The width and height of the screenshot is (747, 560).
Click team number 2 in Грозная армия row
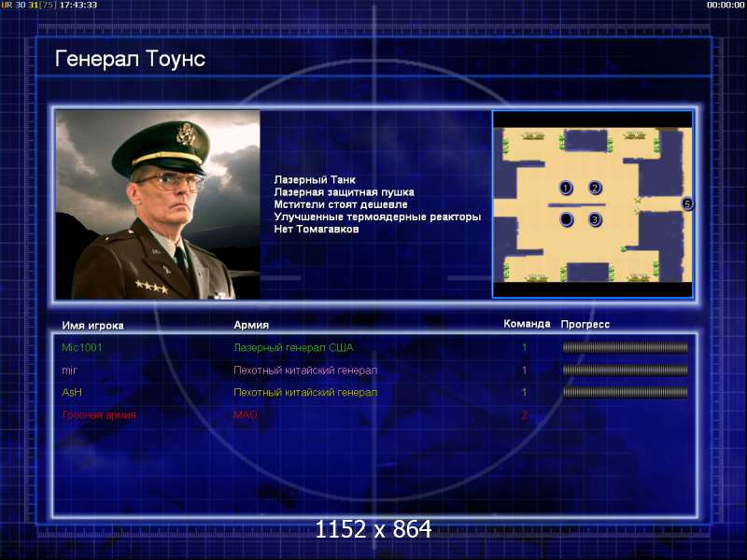point(525,414)
